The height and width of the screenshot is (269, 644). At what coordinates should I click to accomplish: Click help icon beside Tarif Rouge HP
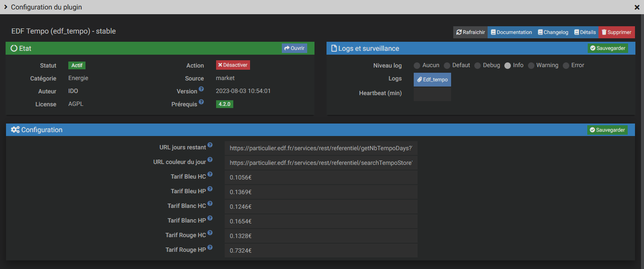210,247
